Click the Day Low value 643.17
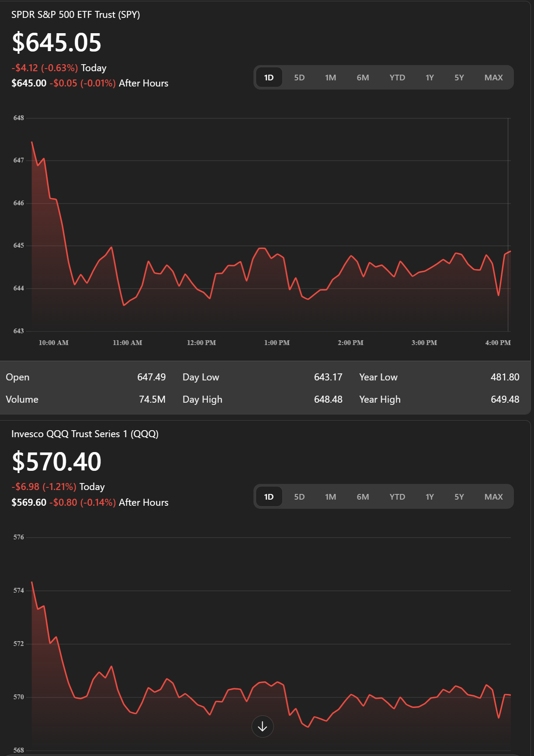 328,377
